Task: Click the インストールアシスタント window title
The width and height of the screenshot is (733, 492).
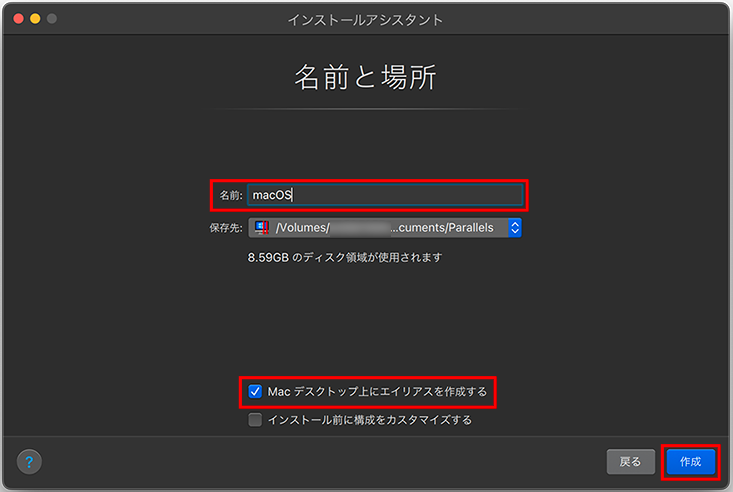Action: [x=365, y=20]
